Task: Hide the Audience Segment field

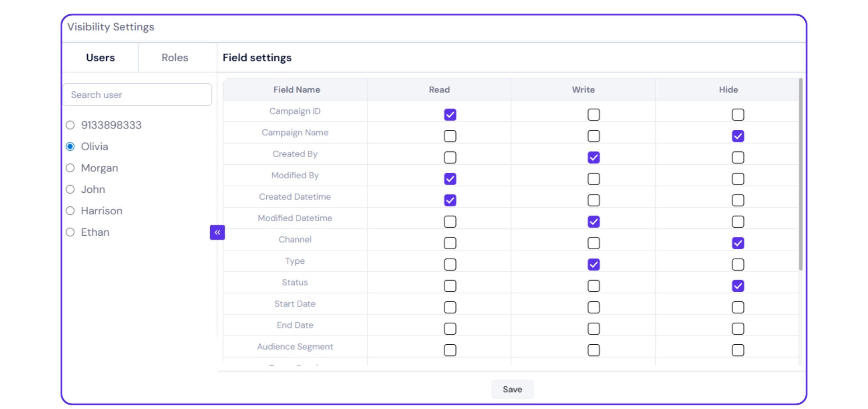Action: pyautogui.click(x=738, y=350)
